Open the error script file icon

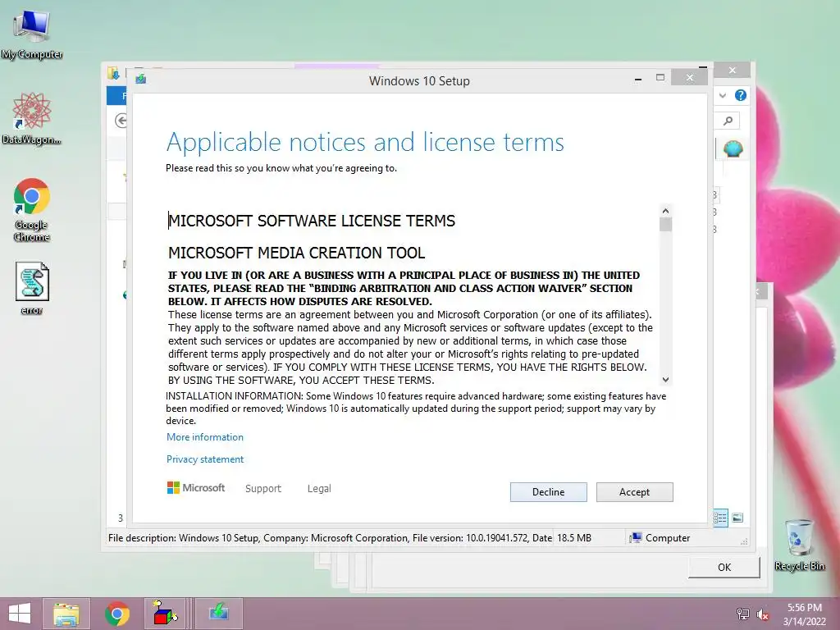pyautogui.click(x=32, y=288)
